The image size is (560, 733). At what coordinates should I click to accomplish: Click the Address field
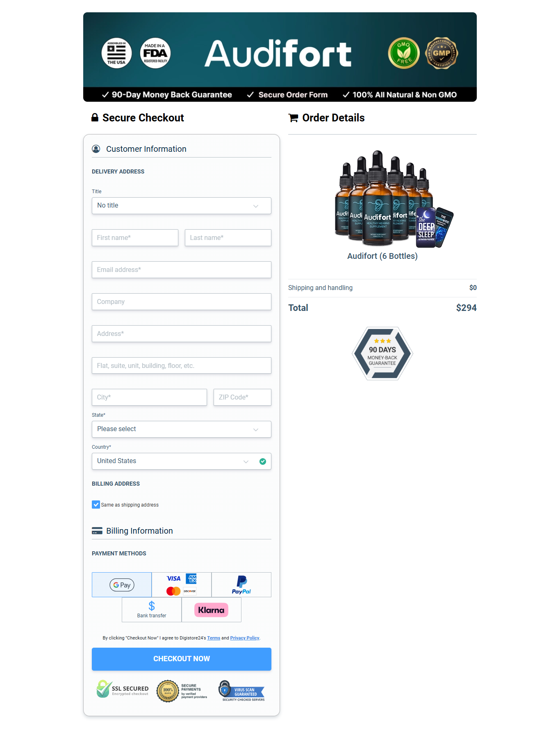click(182, 333)
